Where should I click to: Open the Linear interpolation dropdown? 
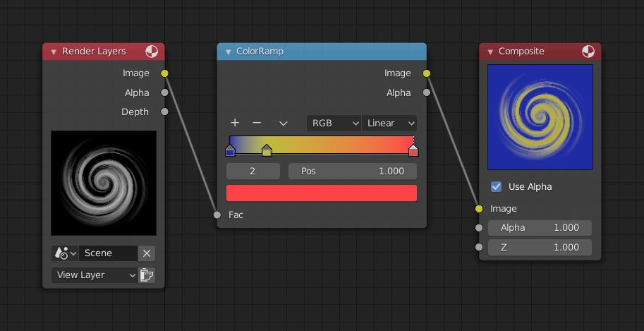[389, 123]
